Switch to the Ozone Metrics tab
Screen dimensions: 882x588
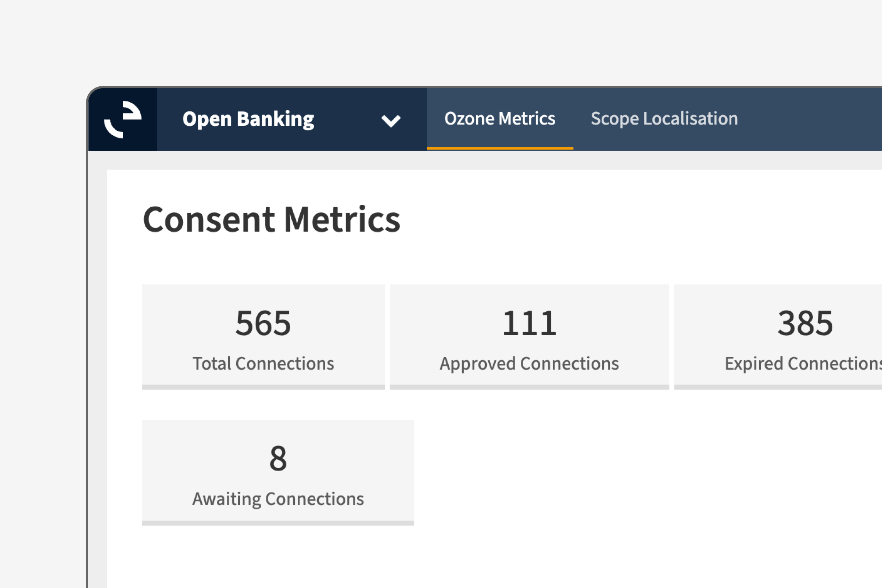[x=499, y=118]
